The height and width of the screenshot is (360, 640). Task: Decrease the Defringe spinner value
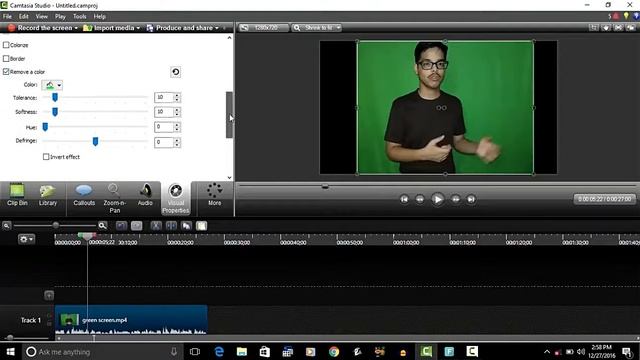pos(177,144)
